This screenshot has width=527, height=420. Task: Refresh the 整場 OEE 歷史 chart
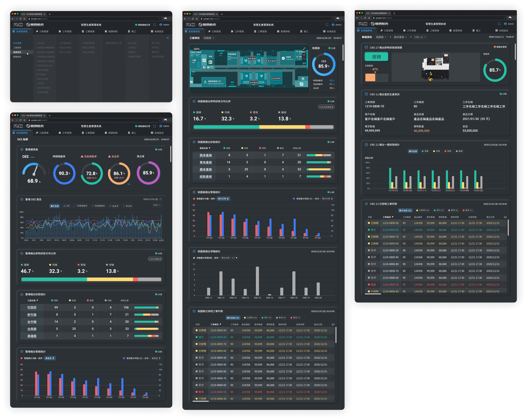click(161, 199)
